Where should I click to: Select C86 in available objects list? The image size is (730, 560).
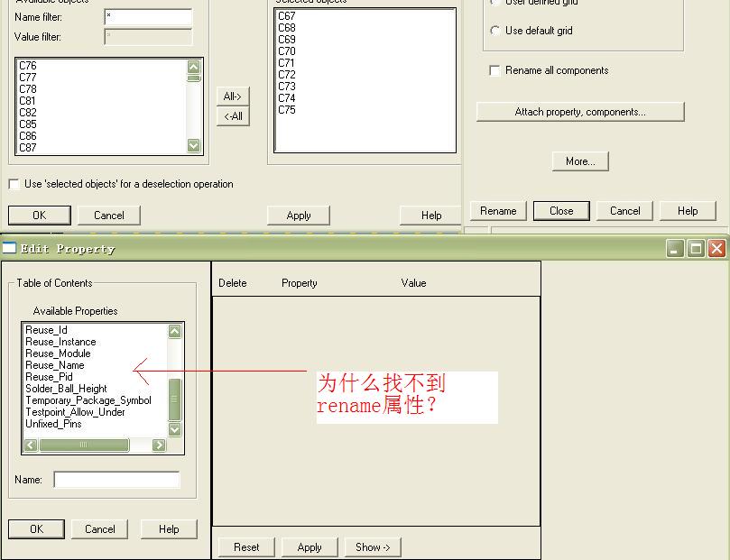[28, 136]
